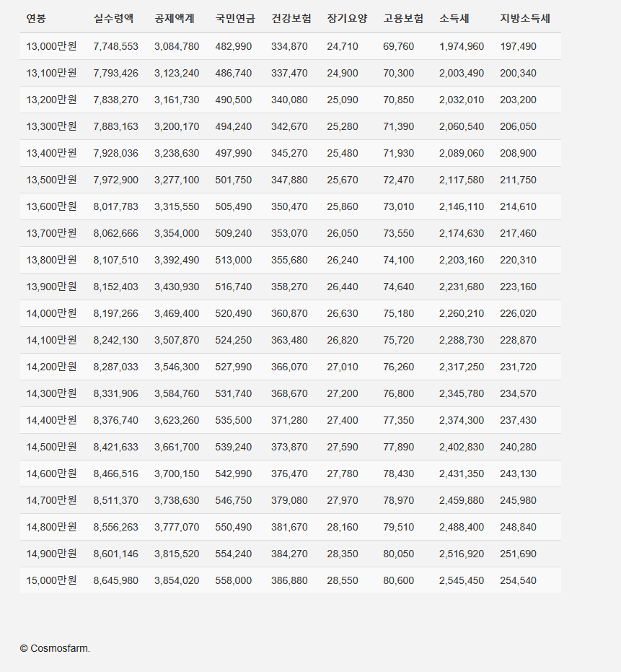Click the 연봉 column header
Viewport: 621px width, 672px height.
tap(36, 19)
